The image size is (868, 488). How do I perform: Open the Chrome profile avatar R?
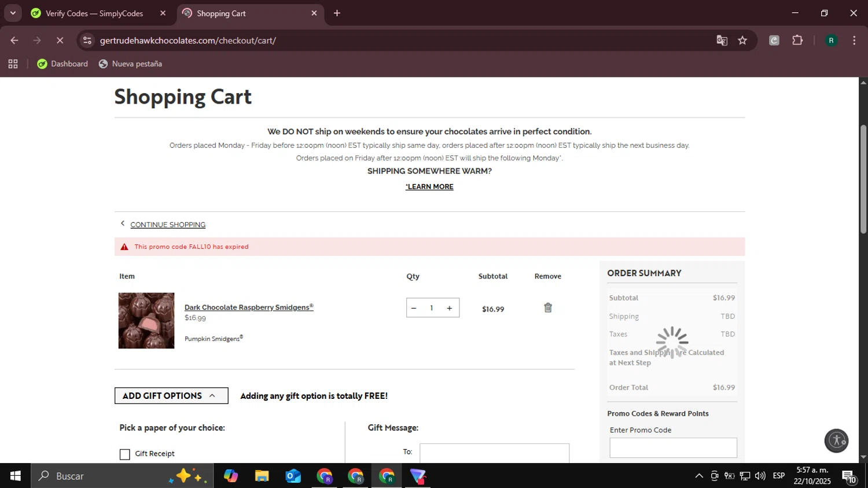coord(831,41)
